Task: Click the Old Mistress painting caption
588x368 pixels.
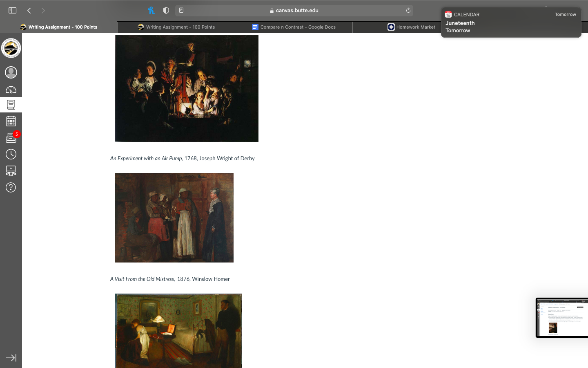Action: tap(170, 279)
